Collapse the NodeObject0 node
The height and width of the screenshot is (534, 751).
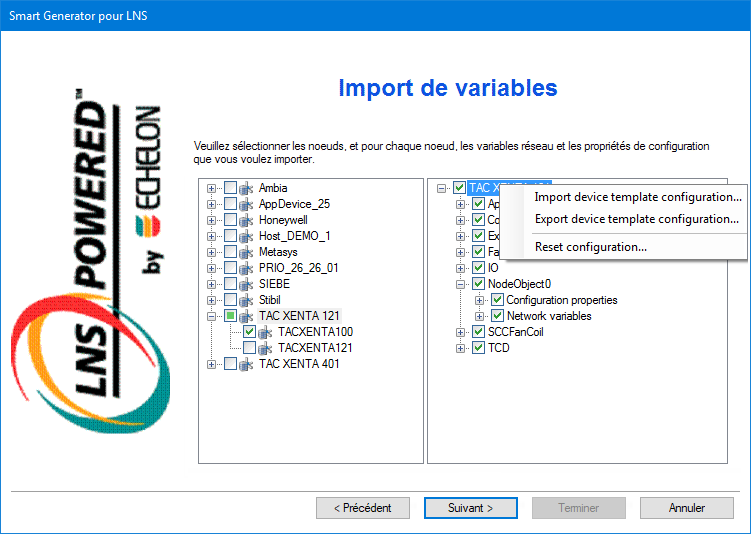point(460,284)
